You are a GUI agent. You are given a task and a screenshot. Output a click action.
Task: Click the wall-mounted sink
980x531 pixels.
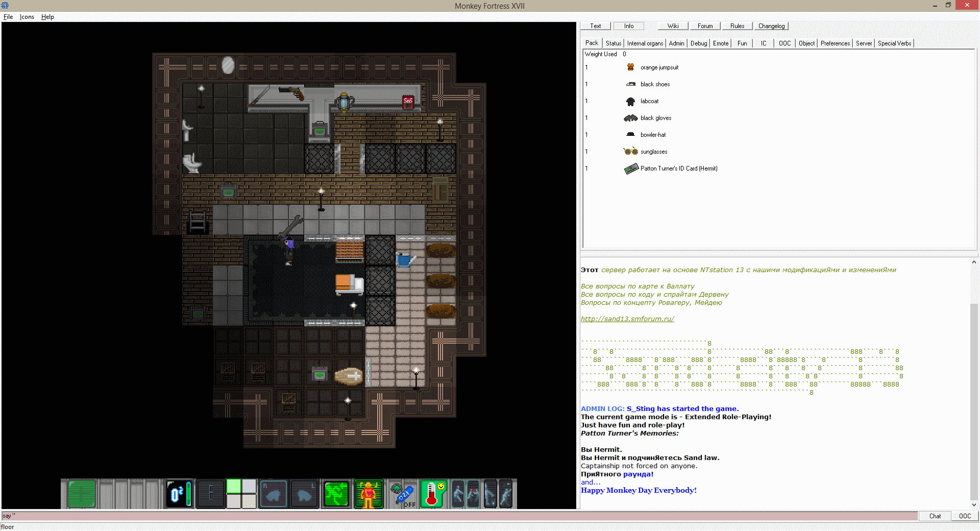[x=187, y=130]
